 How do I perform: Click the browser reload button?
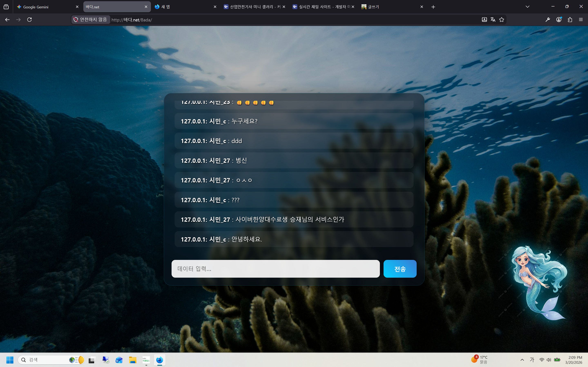29,20
